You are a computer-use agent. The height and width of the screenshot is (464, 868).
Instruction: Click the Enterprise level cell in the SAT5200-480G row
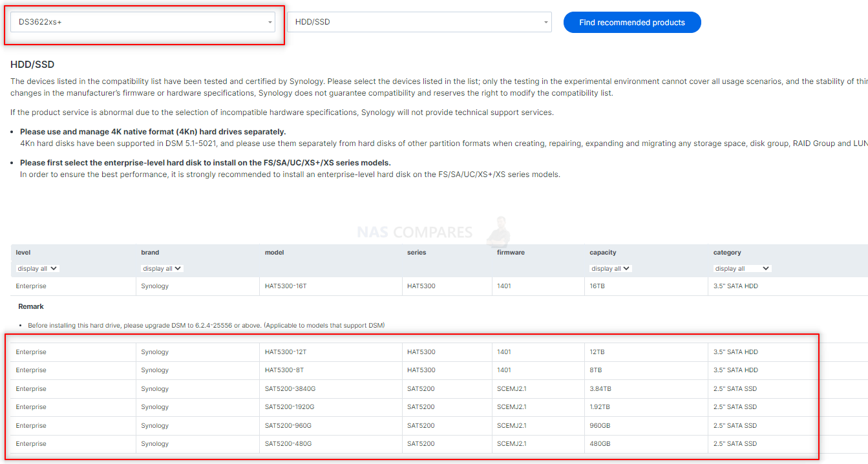coord(31,444)
